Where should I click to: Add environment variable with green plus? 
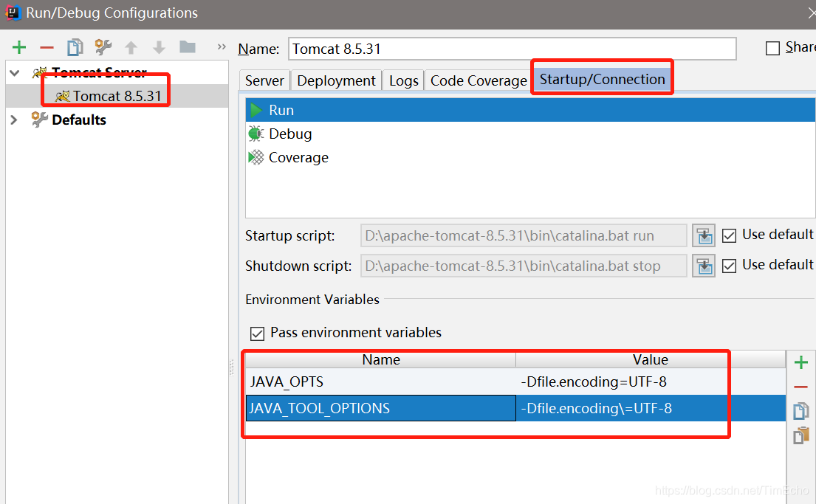(801, 362)
